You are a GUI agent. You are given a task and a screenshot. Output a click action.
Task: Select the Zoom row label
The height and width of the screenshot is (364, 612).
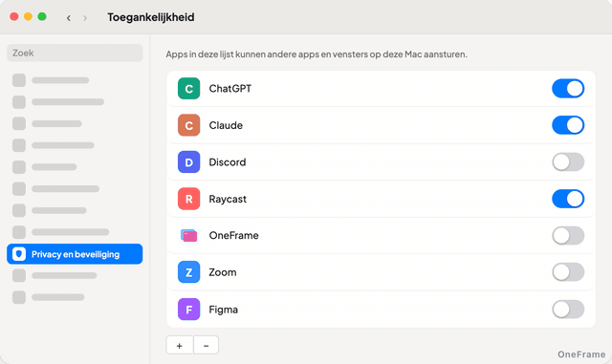pyautogui.click(x=223, y=272)
